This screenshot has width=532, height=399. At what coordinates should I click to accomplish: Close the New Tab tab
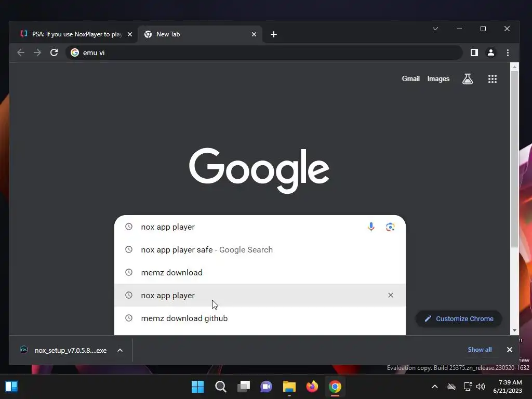(x=254, y=34)
